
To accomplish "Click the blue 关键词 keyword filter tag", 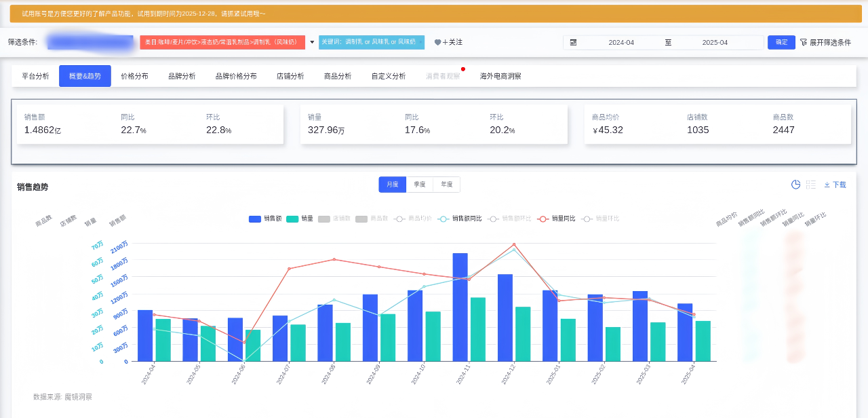I will pyautogui.click(x=372, y=42).
